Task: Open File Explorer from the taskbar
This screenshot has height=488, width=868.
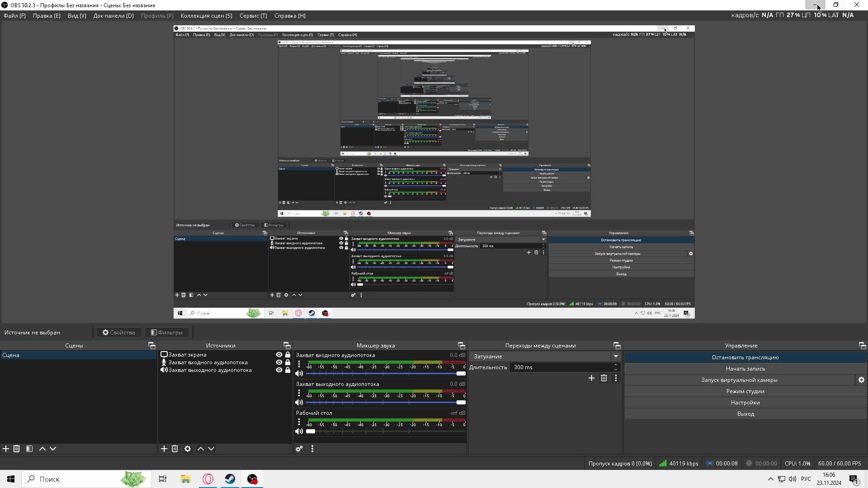Action: tap(185, 479)
